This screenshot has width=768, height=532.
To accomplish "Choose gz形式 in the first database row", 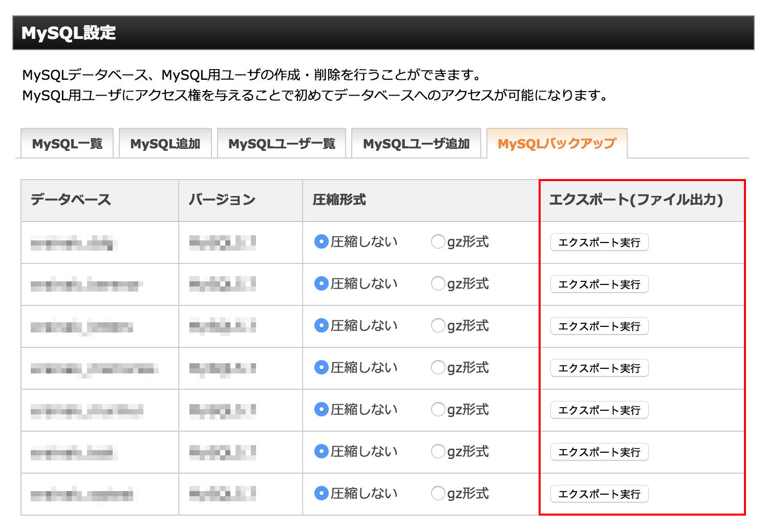I will point(438,241).
